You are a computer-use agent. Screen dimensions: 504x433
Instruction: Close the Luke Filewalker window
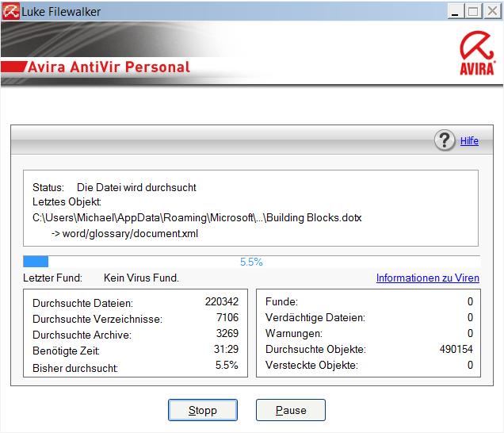pos(491,11)
